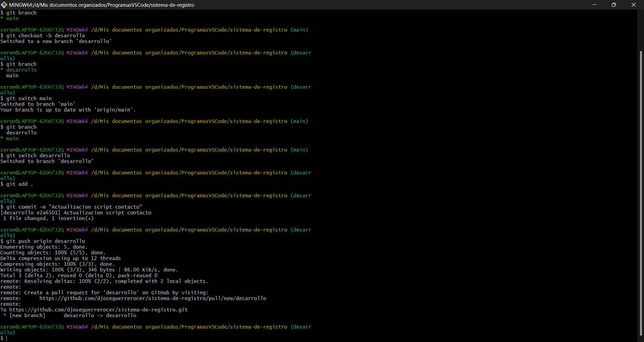The height and width of the screenshot is (342, 644).
Task: Click "Switched to a new branch 'desarrollo'" line
Action: point(56,41)
